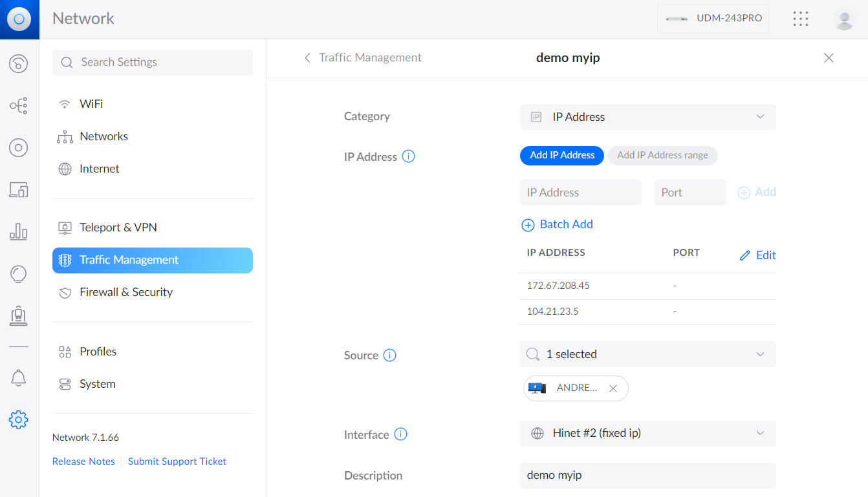Open the Release Notes link
The height and width of the screenshot is (497, 868).
click(83, 461)
